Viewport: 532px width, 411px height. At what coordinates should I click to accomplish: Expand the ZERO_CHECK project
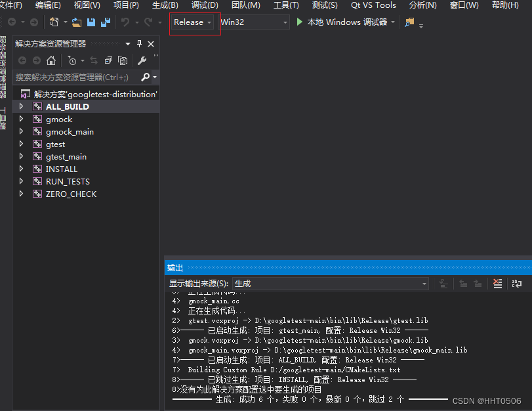21,194
